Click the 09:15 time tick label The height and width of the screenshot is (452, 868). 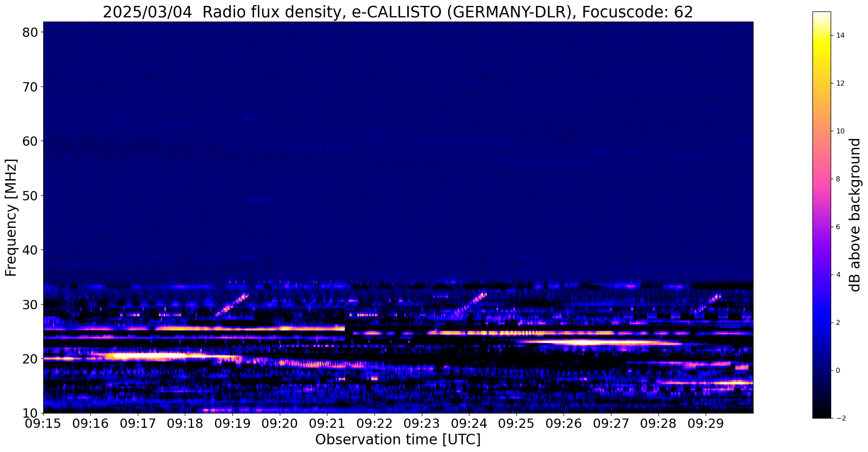click(43, 424)
